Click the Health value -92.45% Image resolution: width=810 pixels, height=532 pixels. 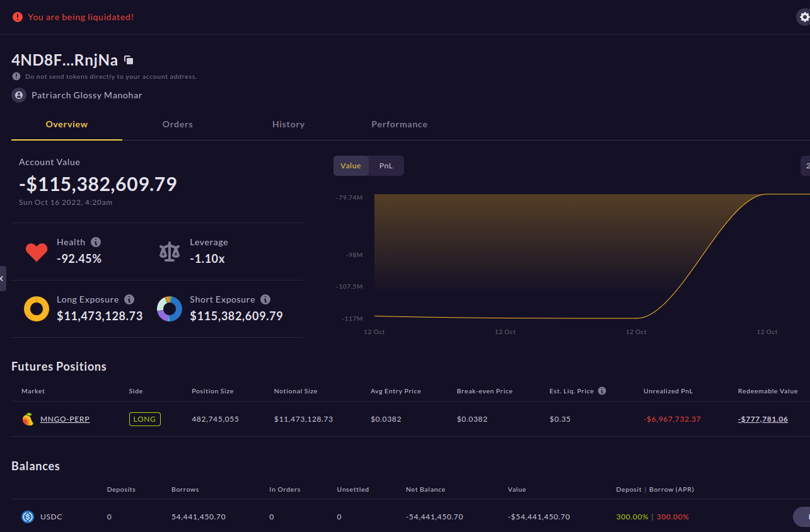coord(79,258)
